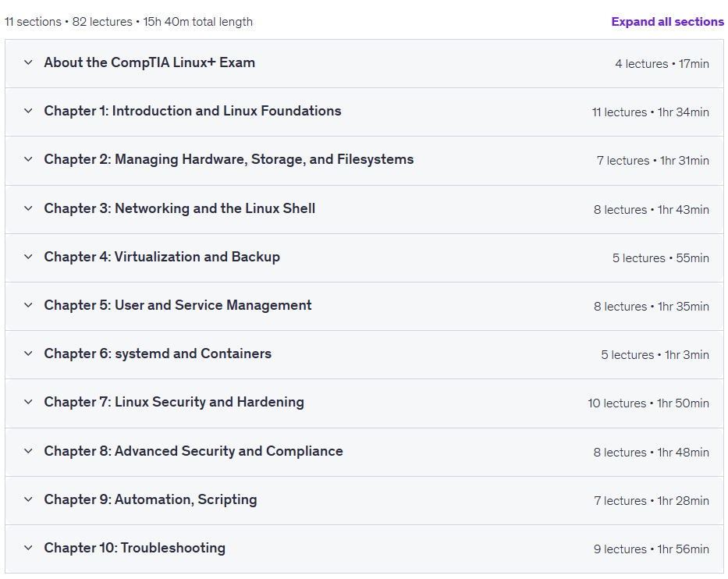This screenshot has width=728, height=579.
Task: Select '8 lectures • 1hr 35min' text
Action: click(652, 307)
